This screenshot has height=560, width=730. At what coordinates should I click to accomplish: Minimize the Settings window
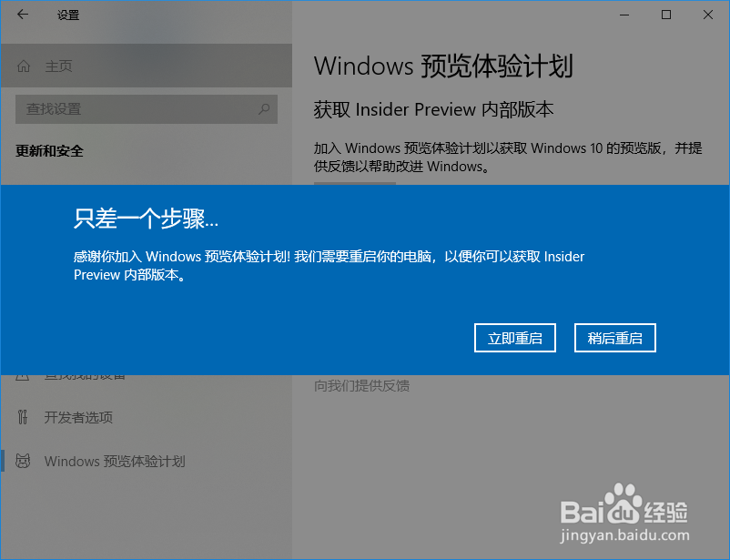[624, 15]
